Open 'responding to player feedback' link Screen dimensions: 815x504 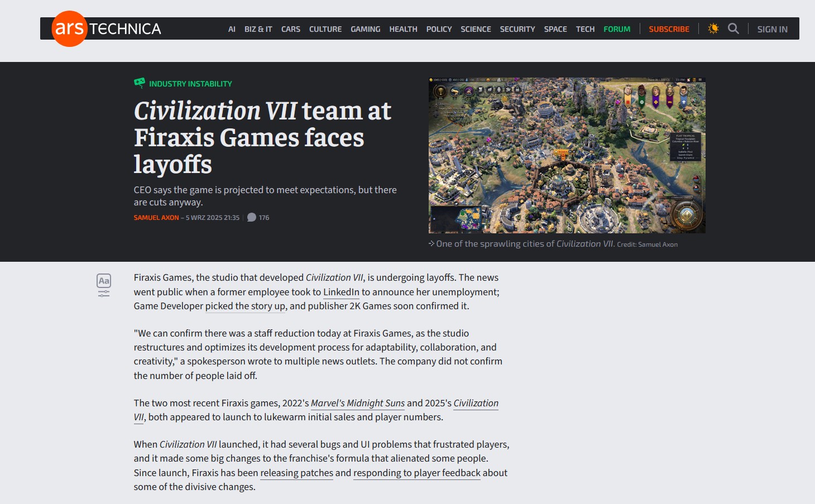coord(417,473)
